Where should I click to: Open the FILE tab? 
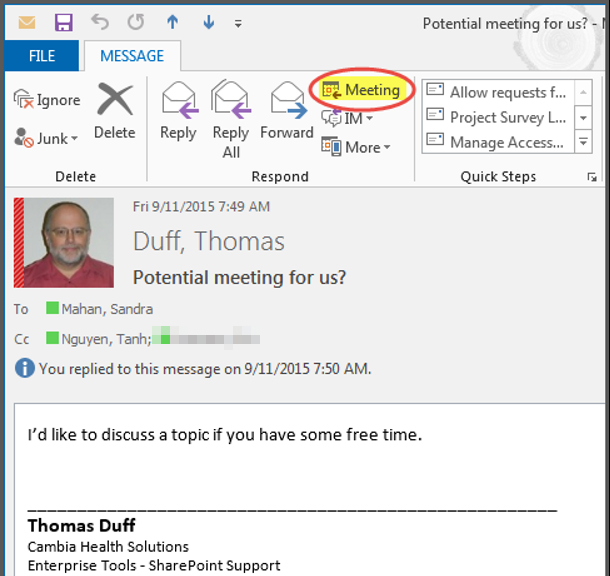(x=41, y=56)
